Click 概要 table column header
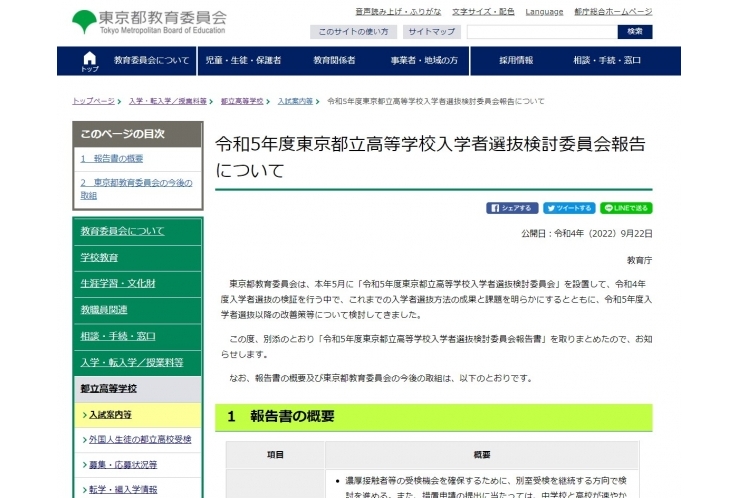Viewport: 740px width, 498px height. pyautogui.click(x=482, y=455)
